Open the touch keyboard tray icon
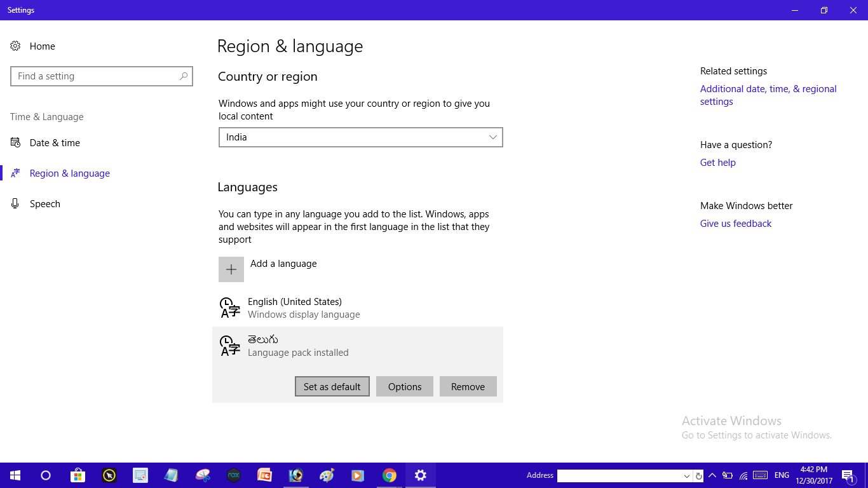Viewport: 868px width, 488px height. (x=760, y=475)
